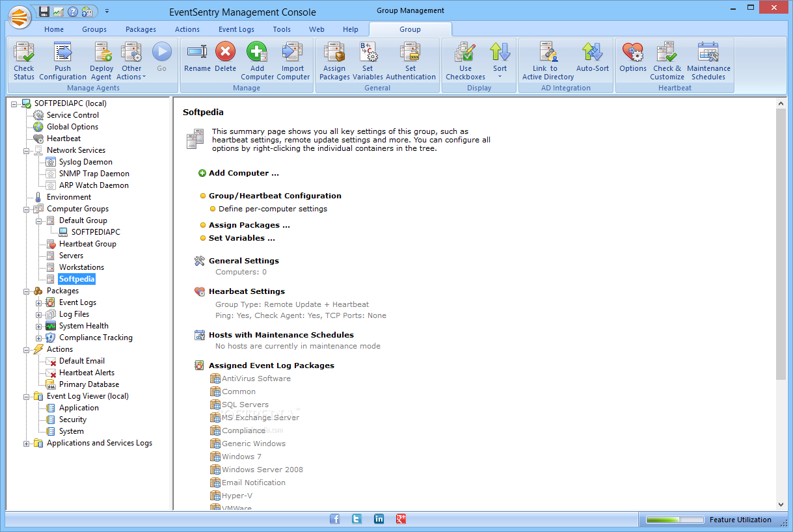Image resolution: width=793 pixels, height=532 pixels.
Task: Open the Event Logs ribbon tab
Action: (x=237, y=29)
